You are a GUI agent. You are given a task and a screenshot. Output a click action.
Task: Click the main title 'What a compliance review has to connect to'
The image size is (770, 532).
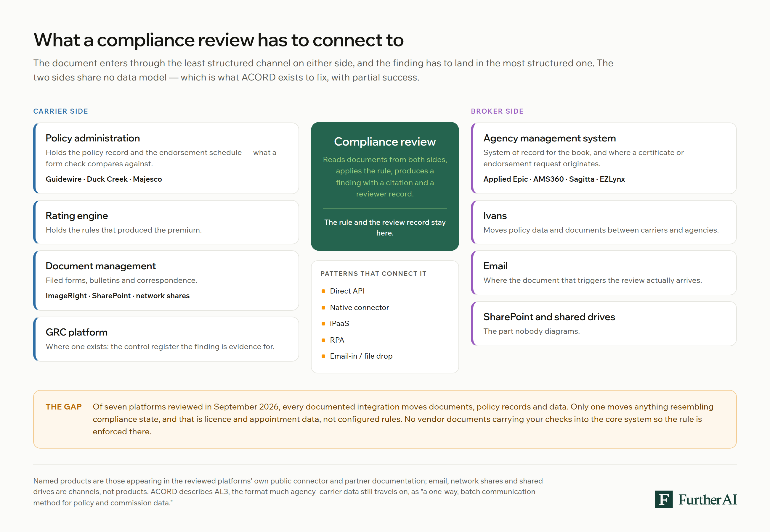(x=219, y=40)
